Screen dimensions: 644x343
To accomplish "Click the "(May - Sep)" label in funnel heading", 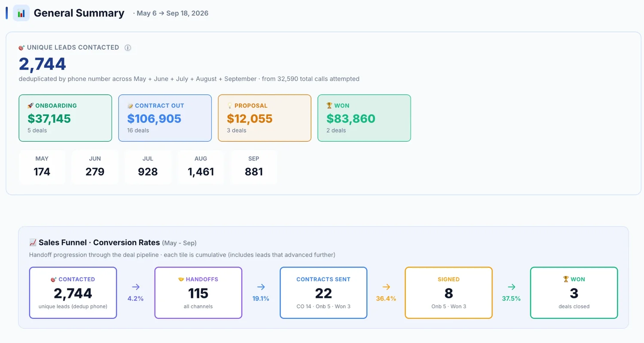I will tap(179, 243).
